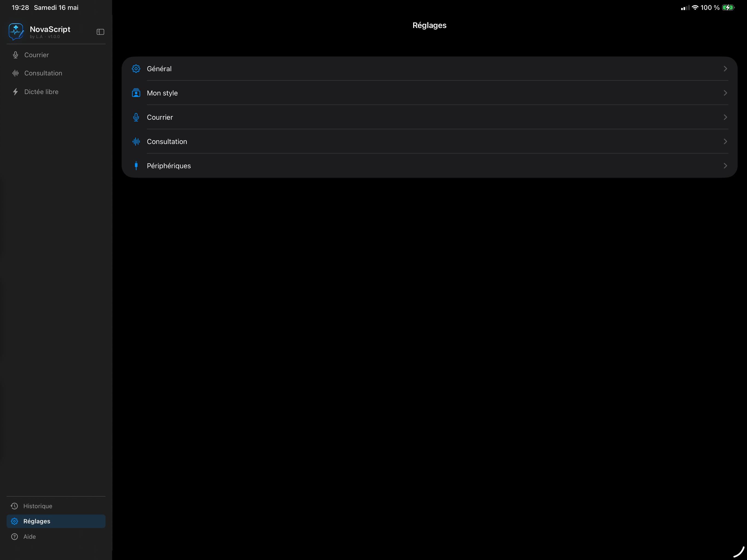Screen dimensions: 747x560
Task: Expand the Mon style row chevron
Action: pyautogui.click(x=725, y=93)
